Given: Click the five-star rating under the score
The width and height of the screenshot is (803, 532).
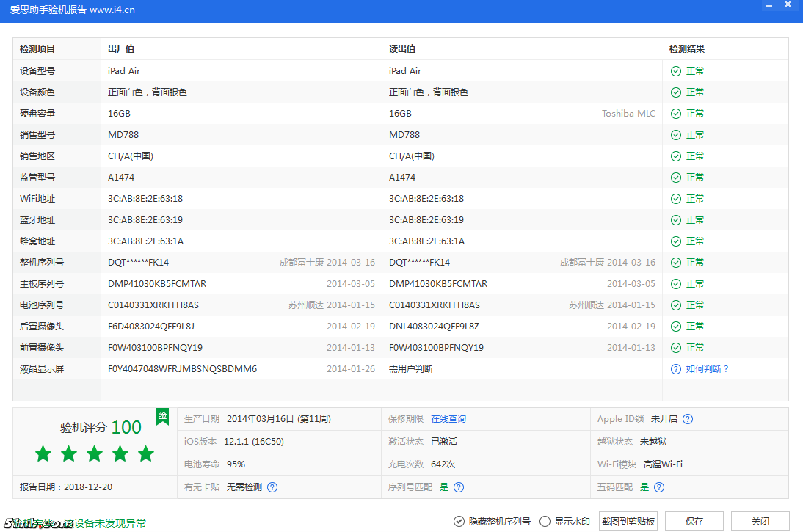Looking at the screenshot, I should tap(95, 454).
